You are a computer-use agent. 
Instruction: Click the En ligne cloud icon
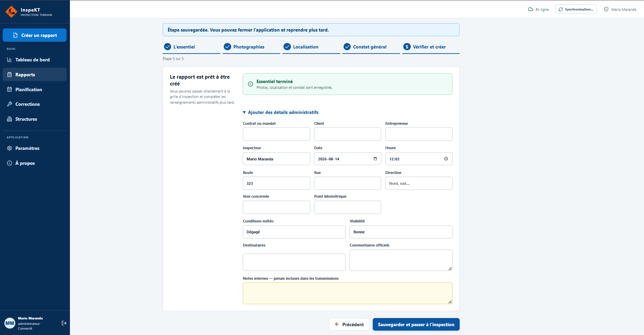click(x=531, y=9)
